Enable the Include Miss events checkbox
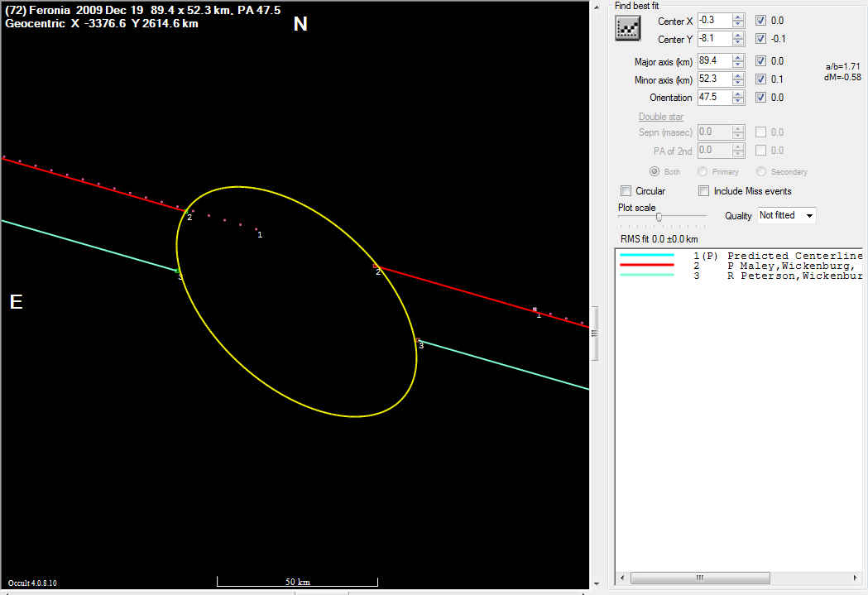868x595 pixels. click(703, 191)
